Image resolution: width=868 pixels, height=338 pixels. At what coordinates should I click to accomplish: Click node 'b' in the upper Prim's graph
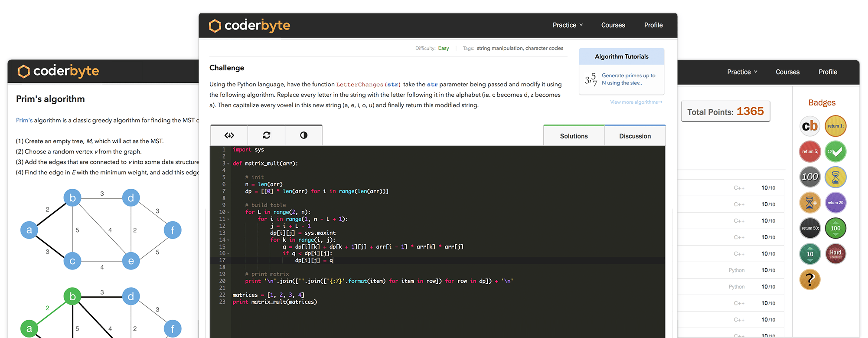pyautogui.click(x=72, y=198)
